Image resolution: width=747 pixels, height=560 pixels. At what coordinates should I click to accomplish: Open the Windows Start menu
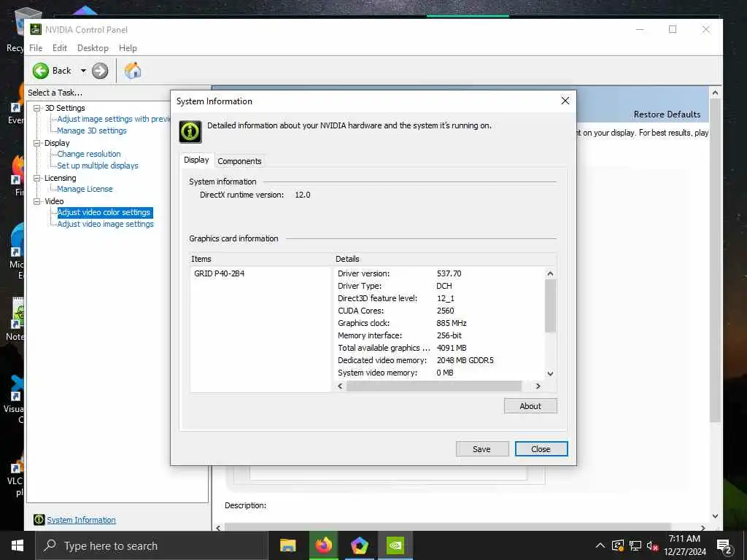[18, 545]
